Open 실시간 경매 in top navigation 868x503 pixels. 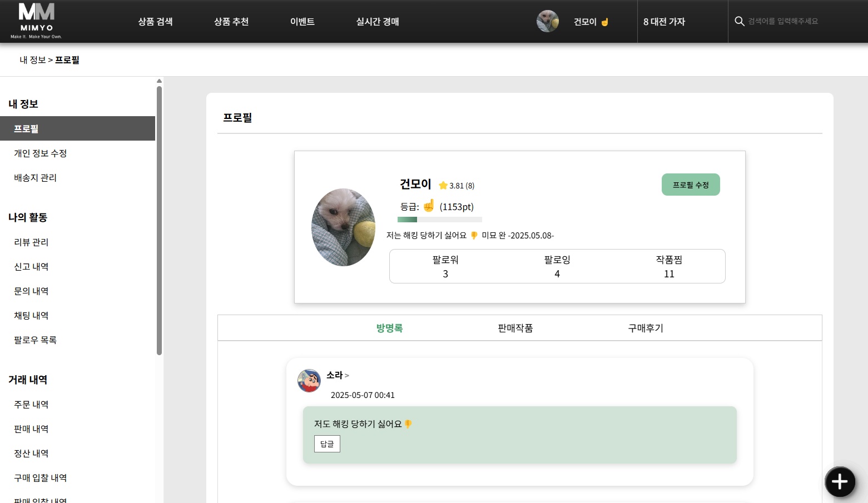(378, 22)
